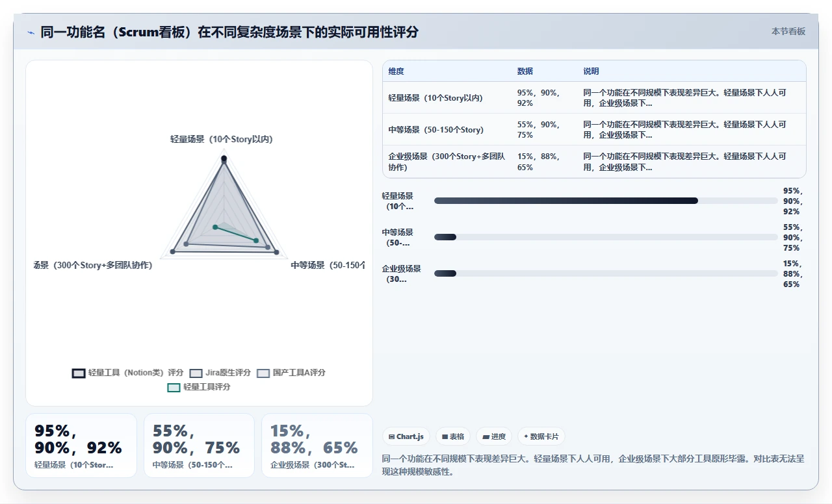Screen dimensions: 832x504
Task: Open the 15%，88%，65% data card
Action: tap(317, 446)
